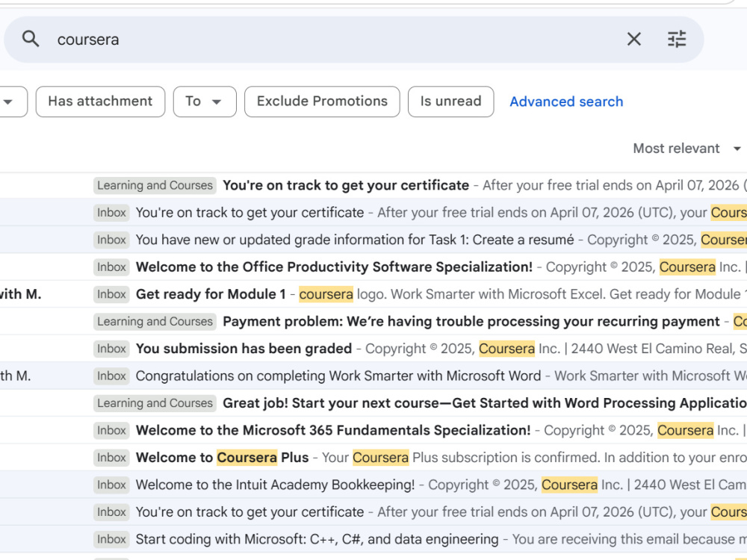Toggle the Exclude Promotions filter chip
747x560 pixels.
point(322,102)
